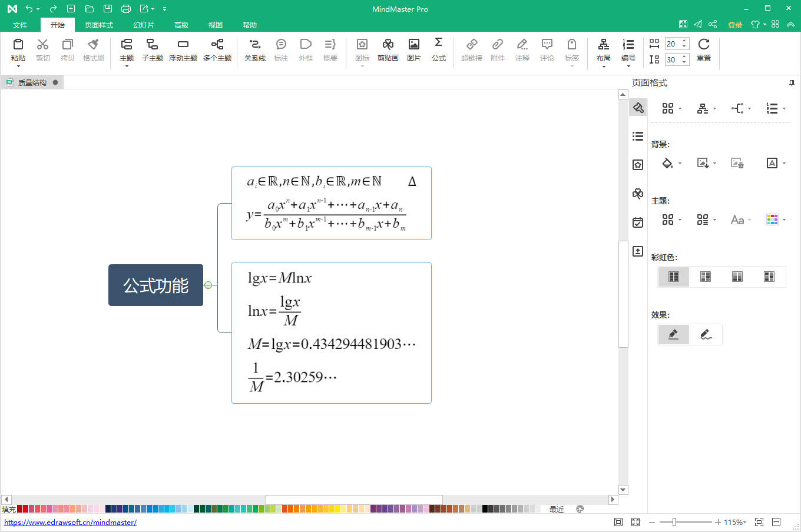This screenshot has width=801, height=532.
Task: Open the theme color palette dropdown
Action: [x=784, y=220]
